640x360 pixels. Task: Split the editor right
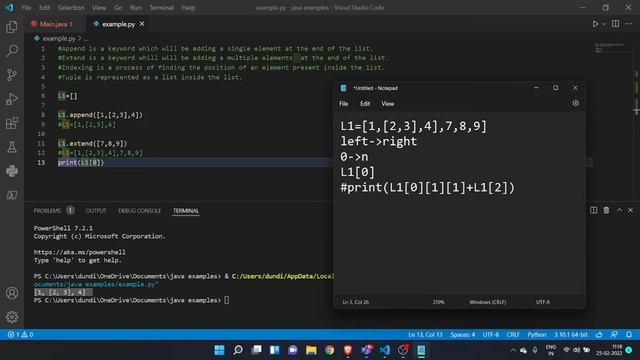[616, 24]
